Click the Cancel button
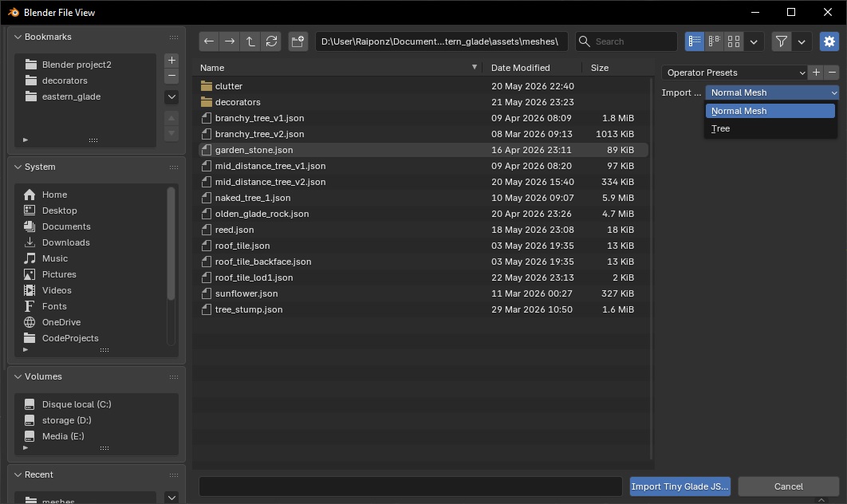This screenshot has width=847, height=504. tap(789, 486)
